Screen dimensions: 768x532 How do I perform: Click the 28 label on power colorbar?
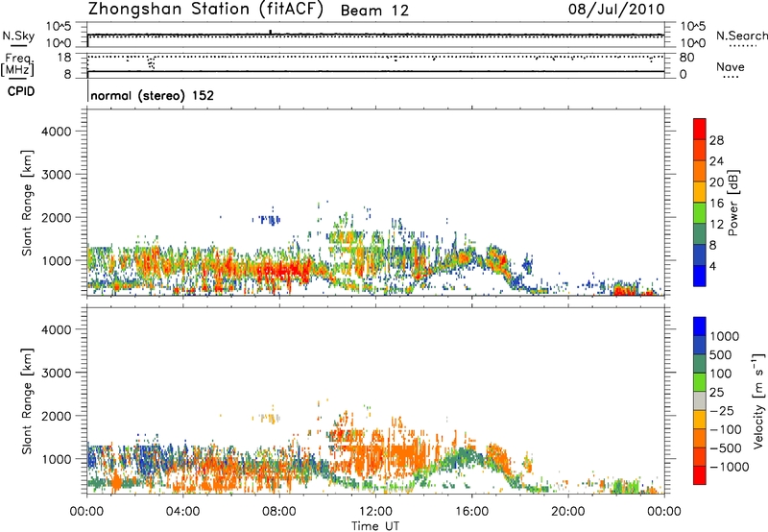(716, 140)
